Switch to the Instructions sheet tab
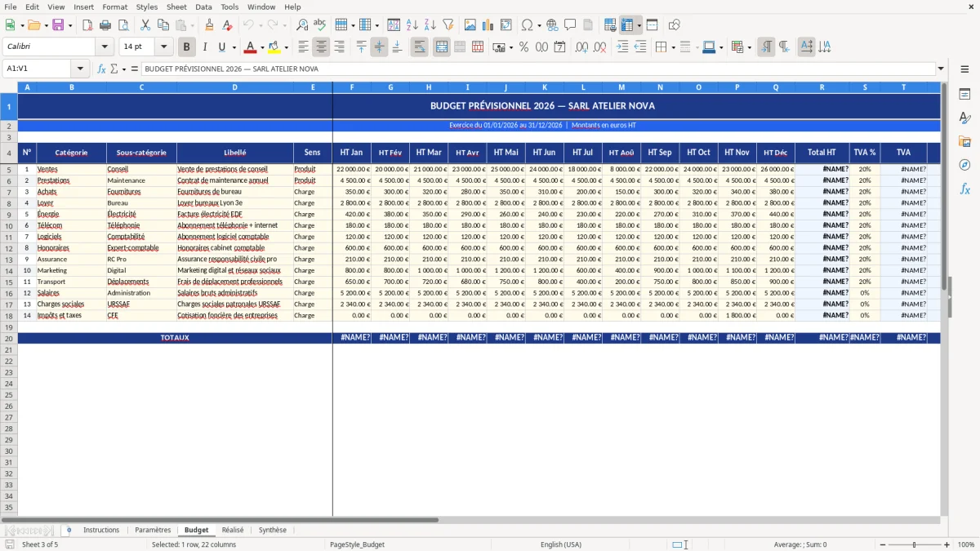This screenshot has height=551, width=980. click(x=101, y=530)
